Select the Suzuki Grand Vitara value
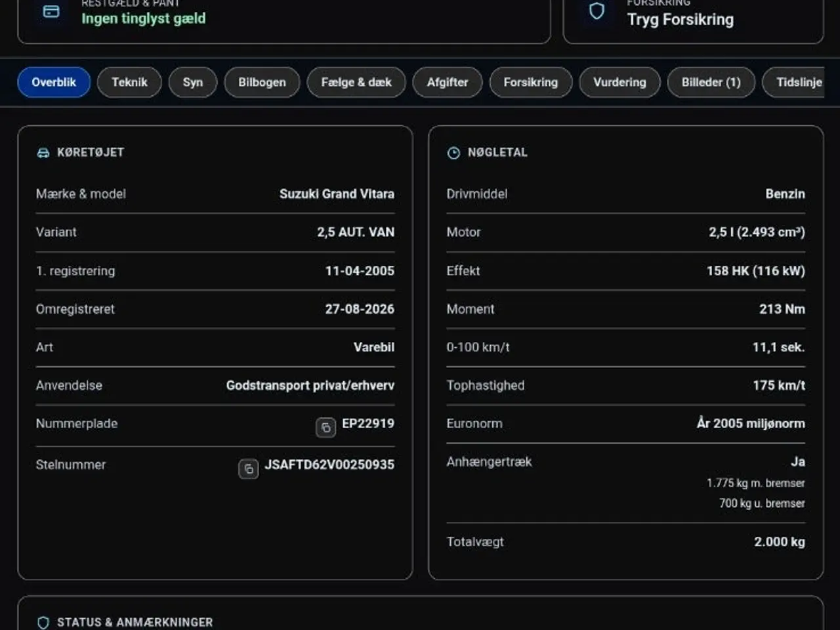The image size is (840, 630). coord(337,194)
